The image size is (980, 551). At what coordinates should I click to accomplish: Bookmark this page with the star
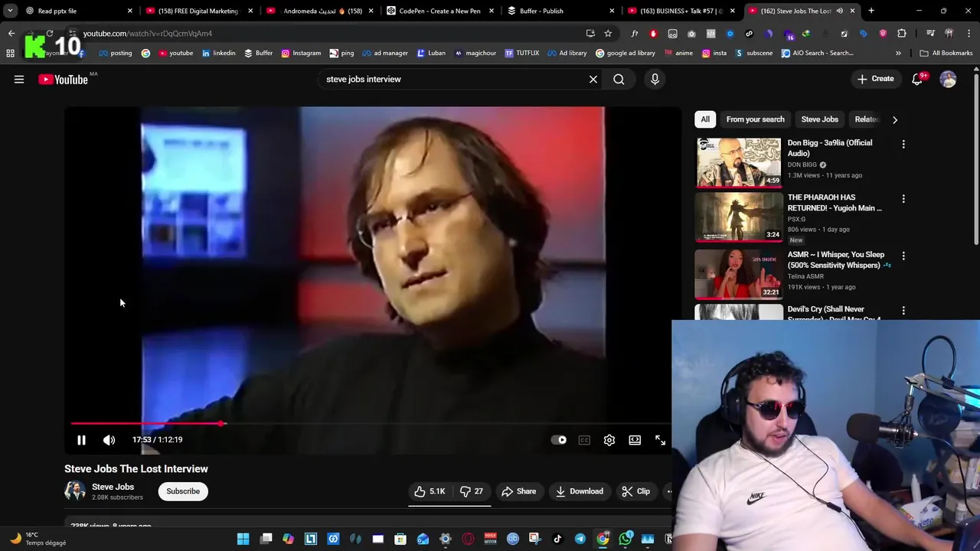coord(608,34)
